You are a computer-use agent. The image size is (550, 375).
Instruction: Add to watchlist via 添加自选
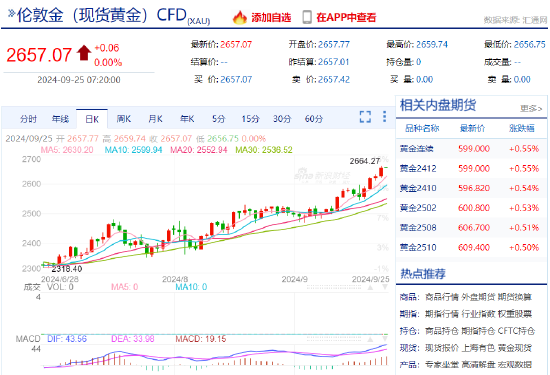(271, 18)
